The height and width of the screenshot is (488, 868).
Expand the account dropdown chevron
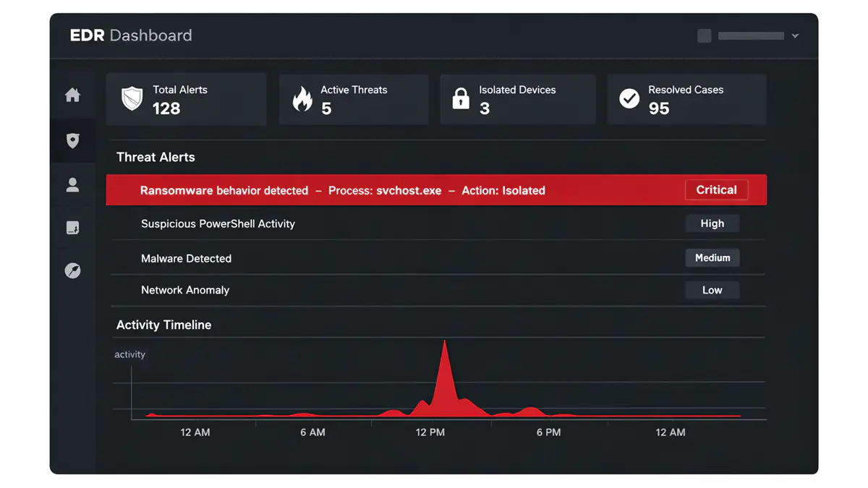click(x=795, y=35)
